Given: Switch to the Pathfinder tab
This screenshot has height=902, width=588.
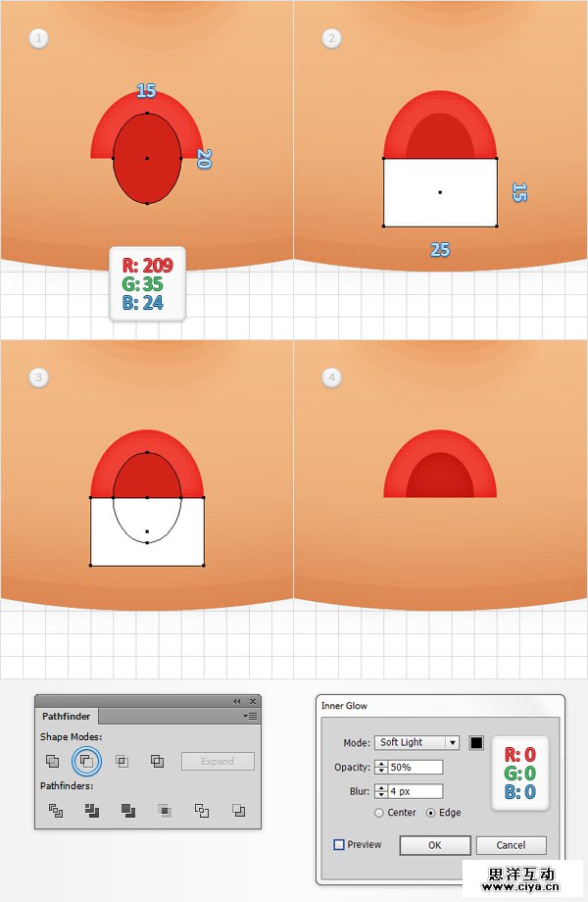Looking at the screenshot, I should pyautogui.click(x=66, y=716).
